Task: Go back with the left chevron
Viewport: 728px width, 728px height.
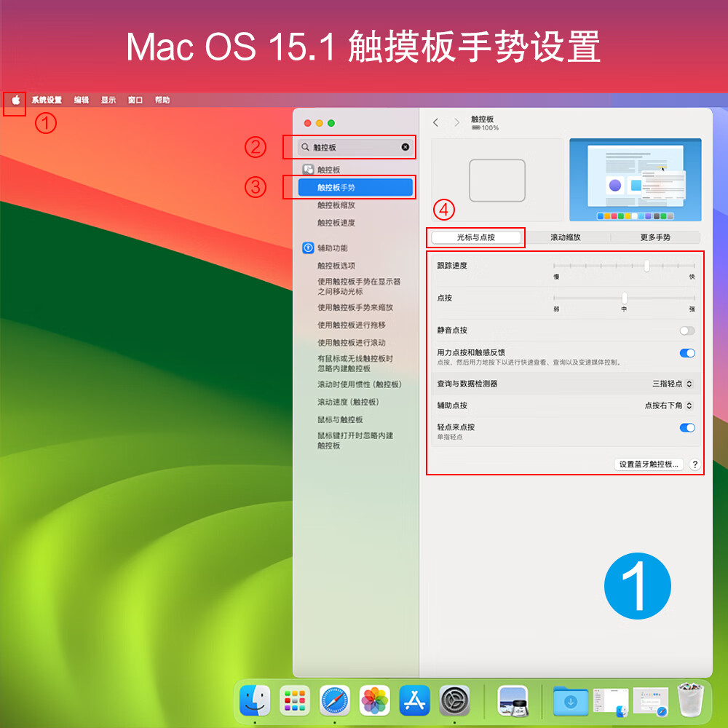Action: 435,122
